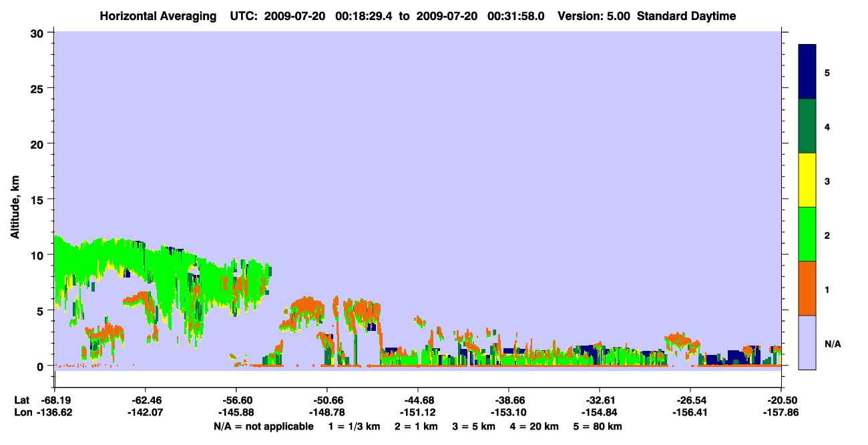Click the dark green colorbar segment labeled 4
Screen dimensions: 868x445
coord(807,126)
